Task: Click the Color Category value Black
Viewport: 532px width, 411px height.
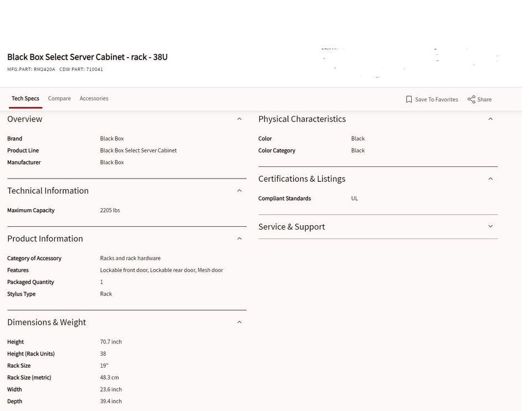Action: tap(358, 150)
